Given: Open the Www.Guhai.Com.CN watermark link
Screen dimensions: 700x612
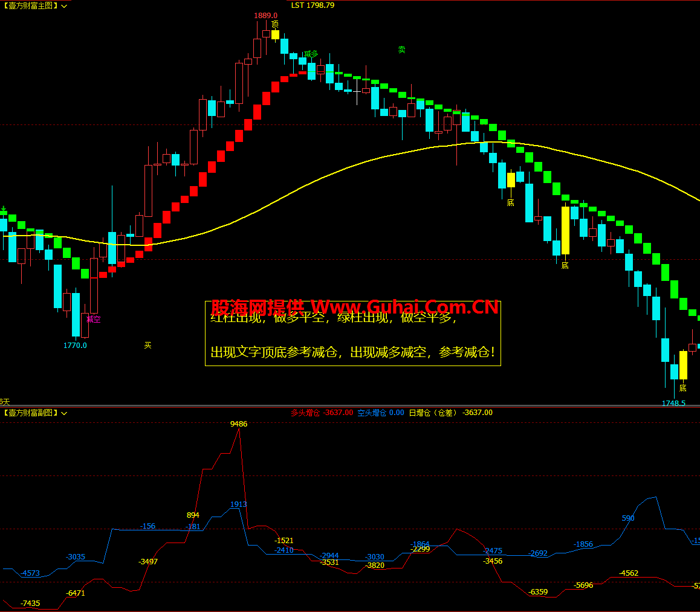Looking at the screenshot, I should coord(404,307).
